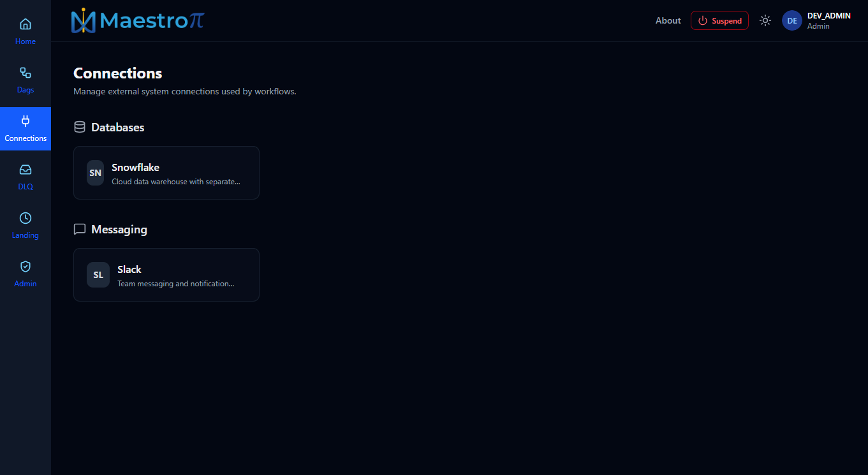
Task: Click the Connections page heading
Action: [118, 73]
